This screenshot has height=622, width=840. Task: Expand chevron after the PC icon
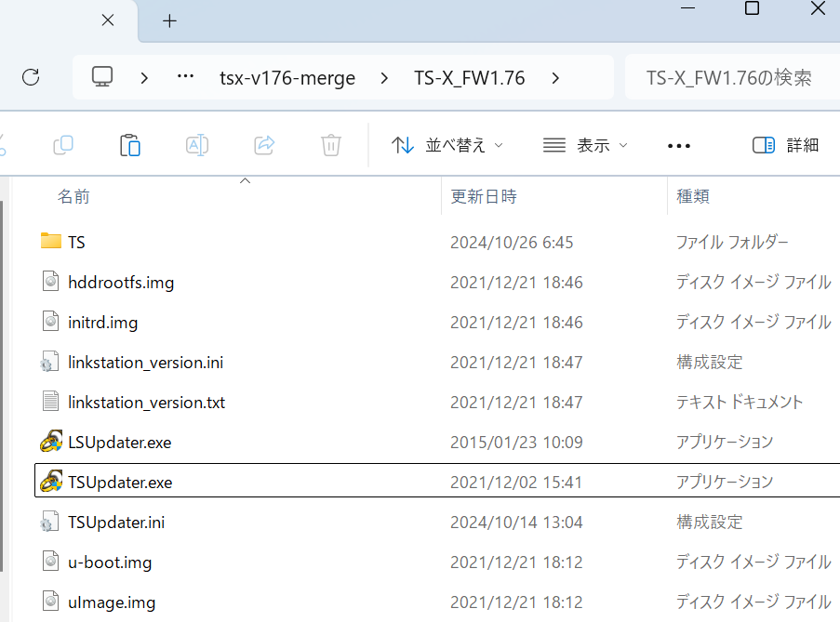pyautogui.click(x=143, y=78)
